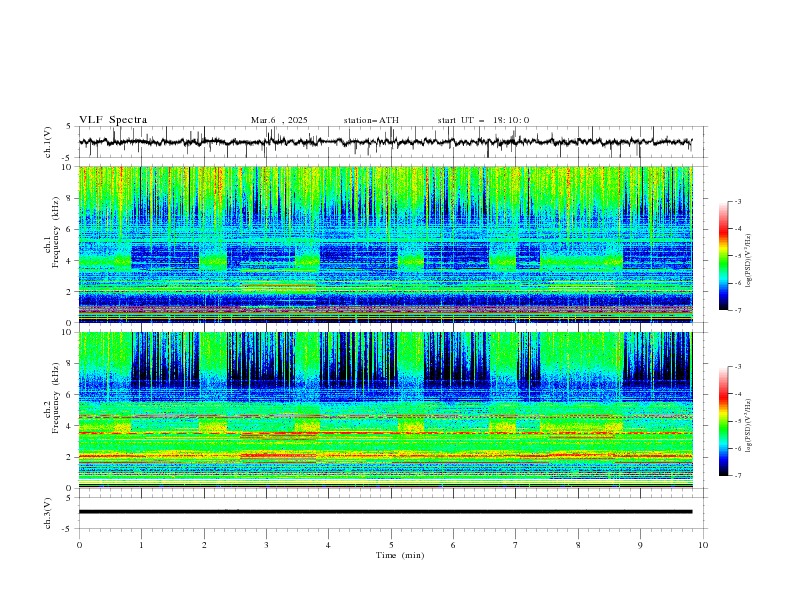Click time axis tick label "3"
This screenshot has height=612, width=792.
pyautogui.click(x=266, y=545)
